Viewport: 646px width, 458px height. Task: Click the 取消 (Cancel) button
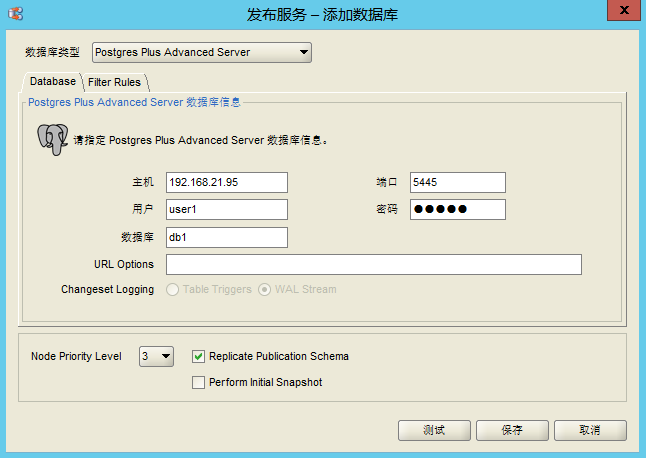pyautogui.click(x=590, y=430)
